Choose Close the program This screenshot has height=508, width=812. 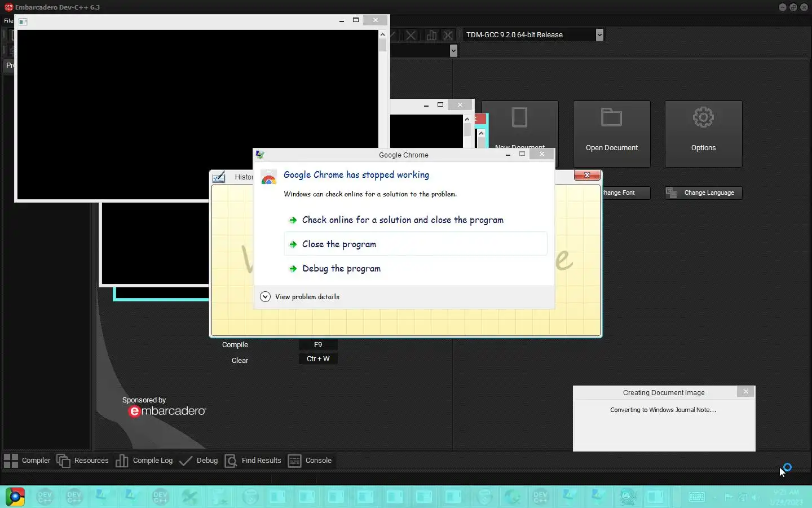[416, 244]
